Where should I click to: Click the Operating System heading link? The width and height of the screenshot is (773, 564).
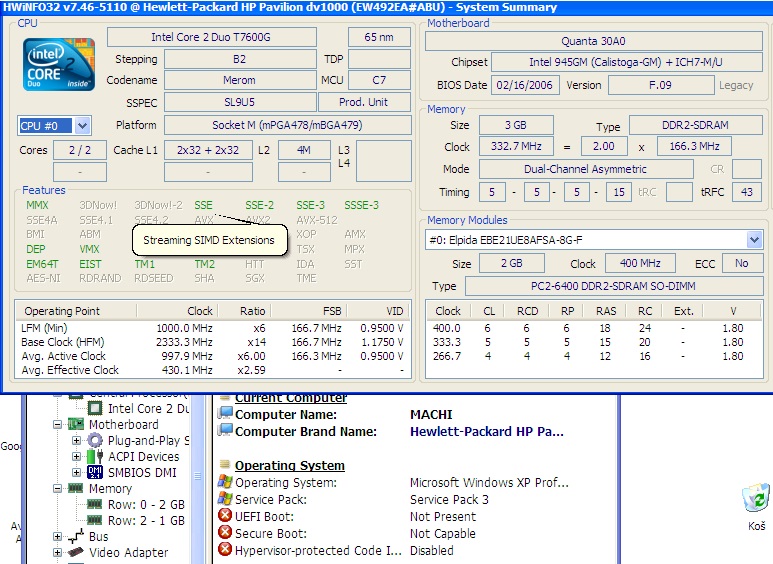coord(290,465)
